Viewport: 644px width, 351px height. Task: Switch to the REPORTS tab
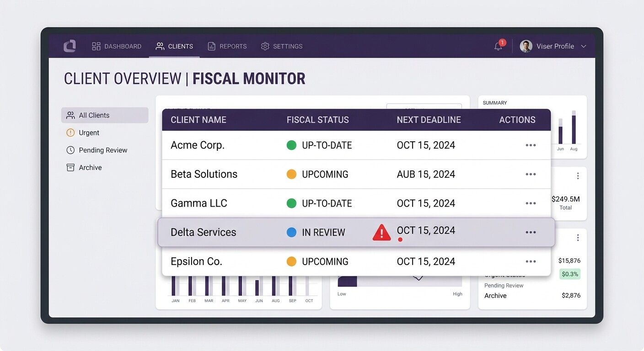227,46
